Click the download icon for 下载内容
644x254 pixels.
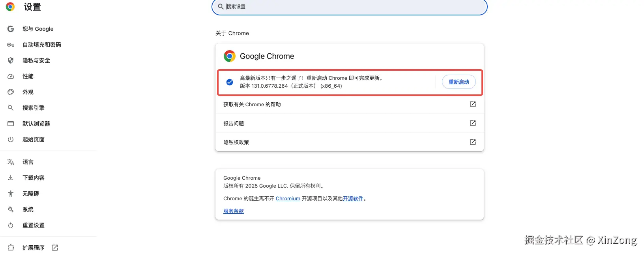(x=11, y=178)
